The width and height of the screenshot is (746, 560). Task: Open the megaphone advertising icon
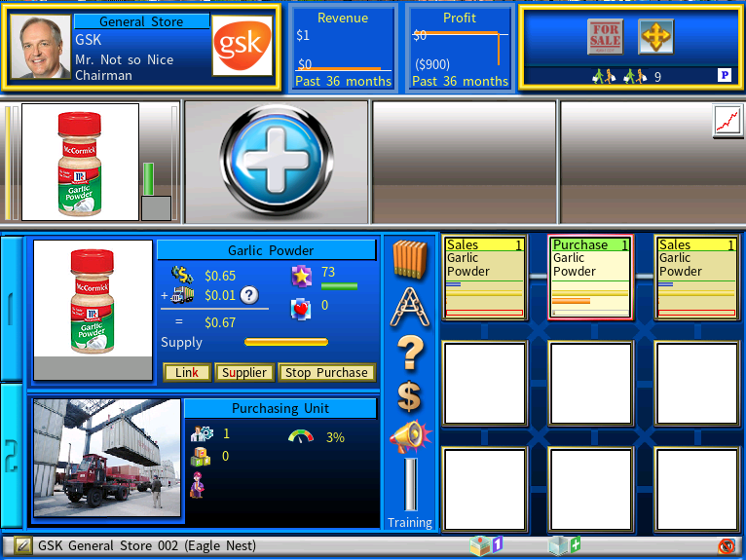tap(410, 435)
